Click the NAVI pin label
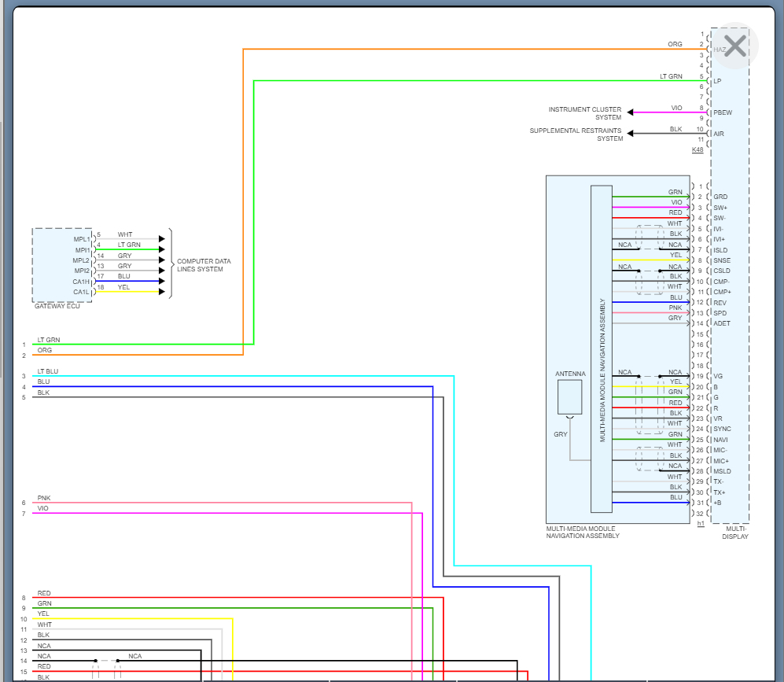This screenshot has height=682, width=784. pos(721,440)
